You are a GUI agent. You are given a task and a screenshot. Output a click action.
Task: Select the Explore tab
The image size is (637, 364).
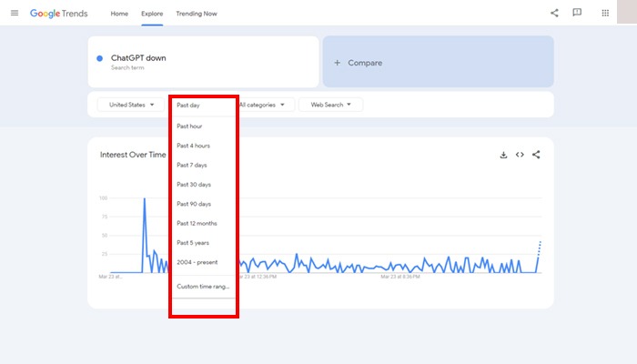[x=152, y=14]
